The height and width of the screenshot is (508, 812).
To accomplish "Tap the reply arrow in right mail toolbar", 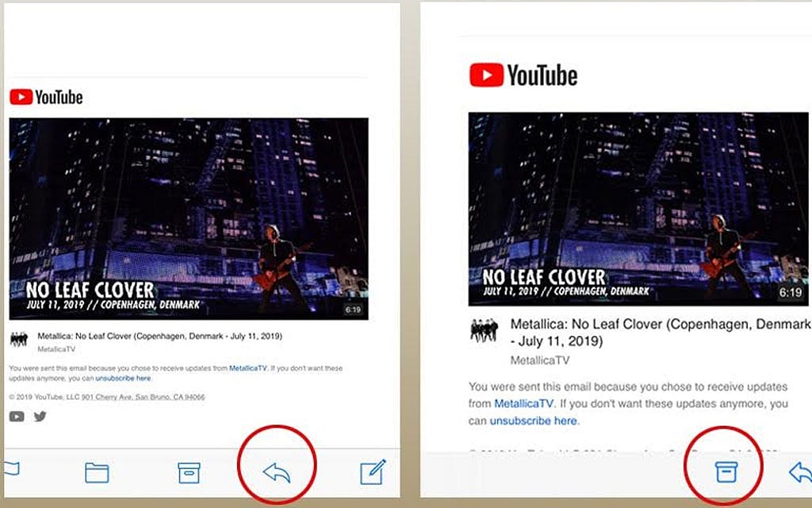I will coord(800,472).
